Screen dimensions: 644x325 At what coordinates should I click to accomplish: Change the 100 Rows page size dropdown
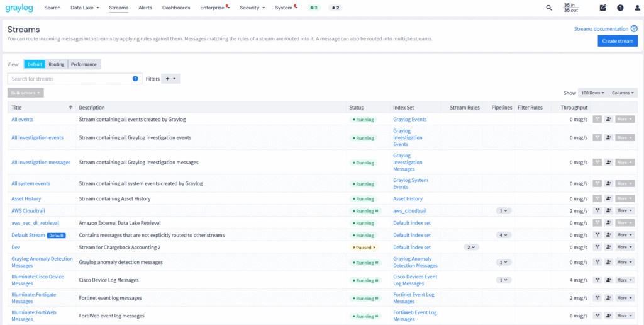click(x=593, y=93)
